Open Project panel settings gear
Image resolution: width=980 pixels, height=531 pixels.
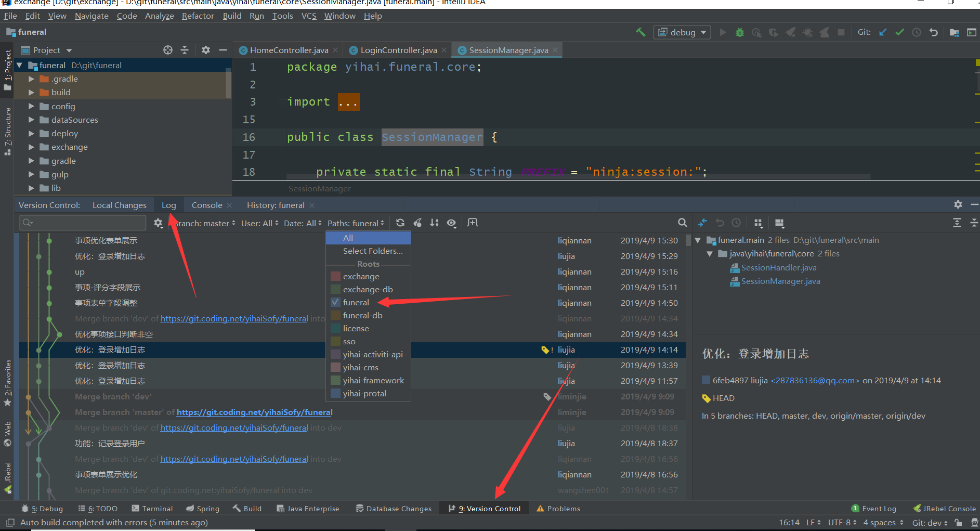click(206, 50)
